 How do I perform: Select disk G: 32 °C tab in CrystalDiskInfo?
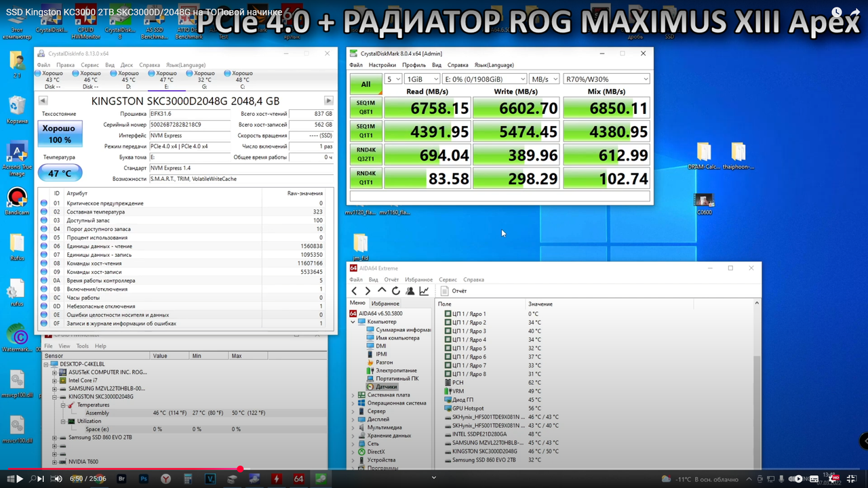(x=204, y=79)
